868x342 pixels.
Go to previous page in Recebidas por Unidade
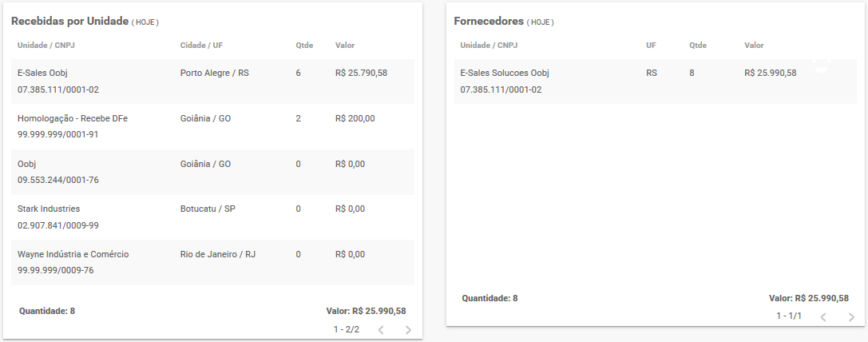pos(381,330)
